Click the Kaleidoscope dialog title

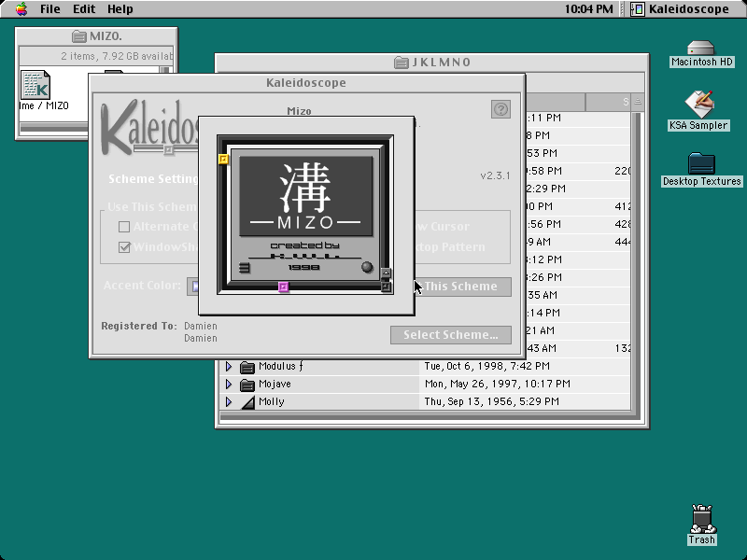point(306,83)
